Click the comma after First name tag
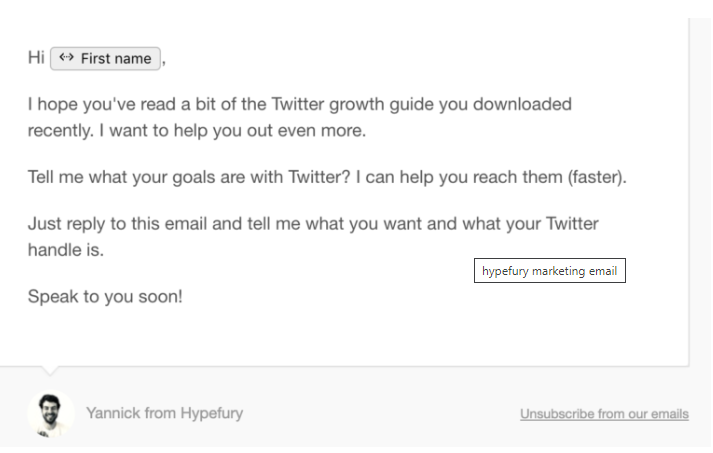This screenshot has width=713, height=453. click(164, 61)
